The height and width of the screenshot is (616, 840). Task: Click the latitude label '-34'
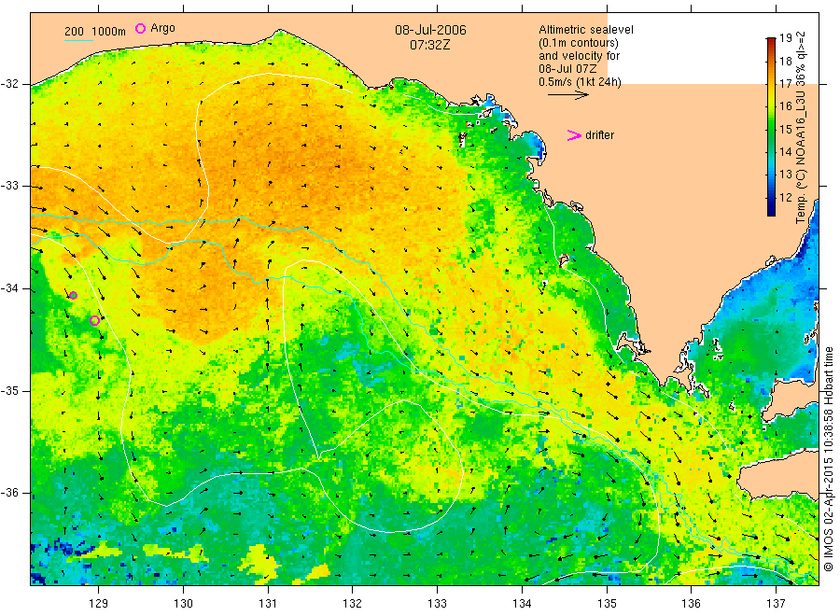click(9, 288)
